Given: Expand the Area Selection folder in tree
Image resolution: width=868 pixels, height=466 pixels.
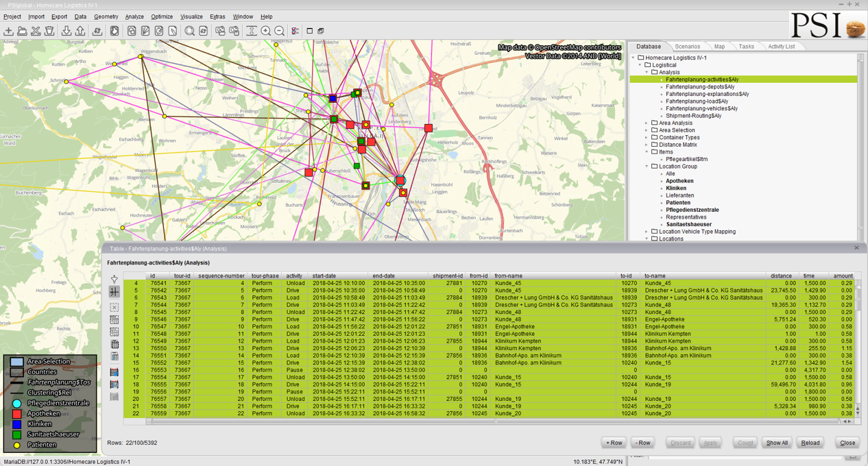Looking at the screenshot, I should click(x=647, y=130).
